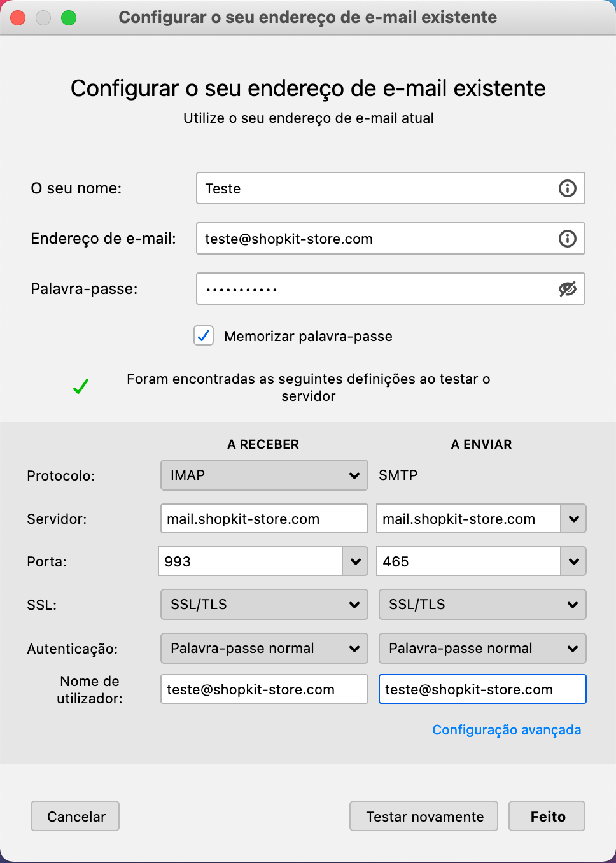
Task: Open the Configuração avançada link
Action: 507,730
